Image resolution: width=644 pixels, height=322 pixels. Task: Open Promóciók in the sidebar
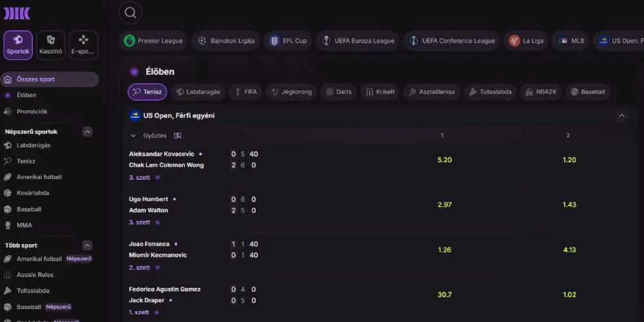coord(32,111)
